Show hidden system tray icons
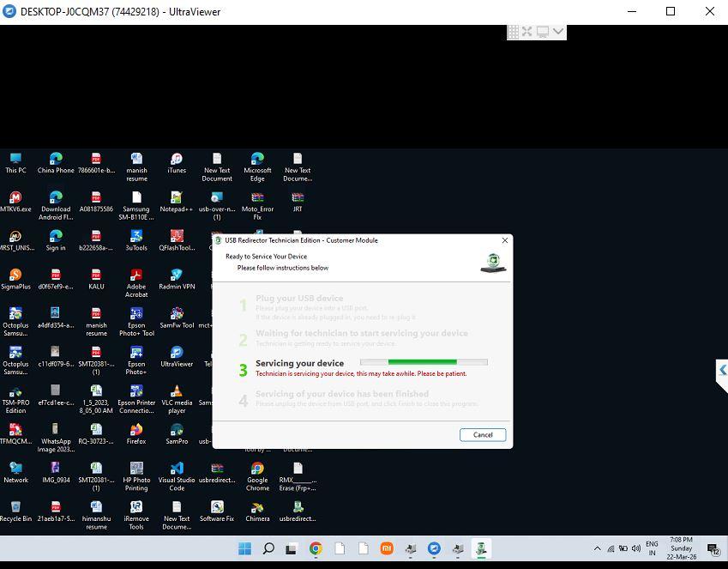The image size is (728, 569). [598, 548]
